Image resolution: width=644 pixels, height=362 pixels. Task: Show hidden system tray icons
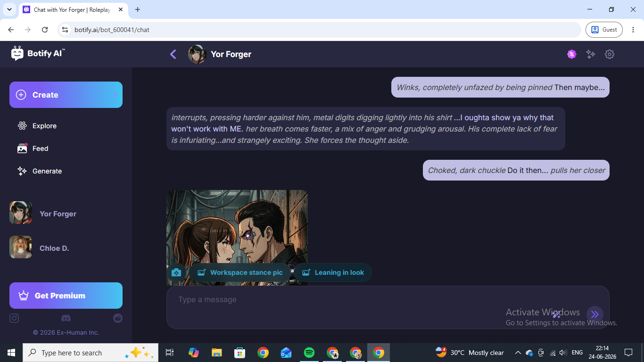(518, 353)
